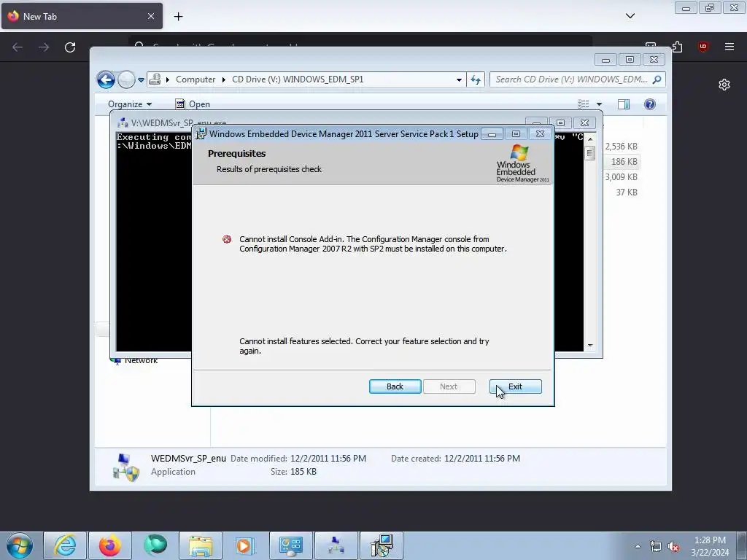Click the green globe browser taskbar icon
747x560 pixels.
point(155,545)
